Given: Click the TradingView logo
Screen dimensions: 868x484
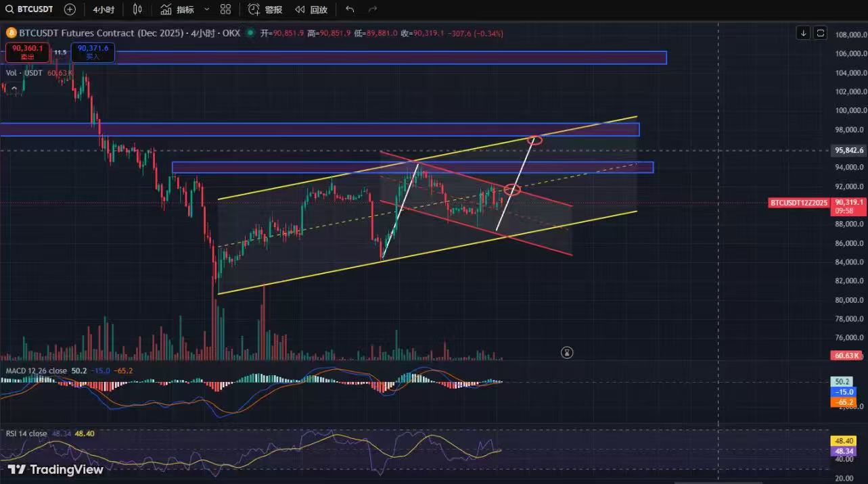Looking at the screenshot, I should pos(56,469).
